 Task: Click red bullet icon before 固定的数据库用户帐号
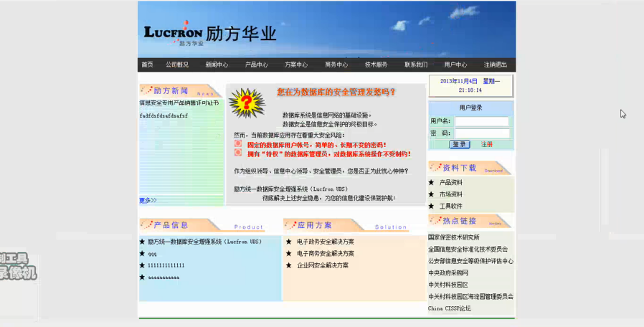238,143
